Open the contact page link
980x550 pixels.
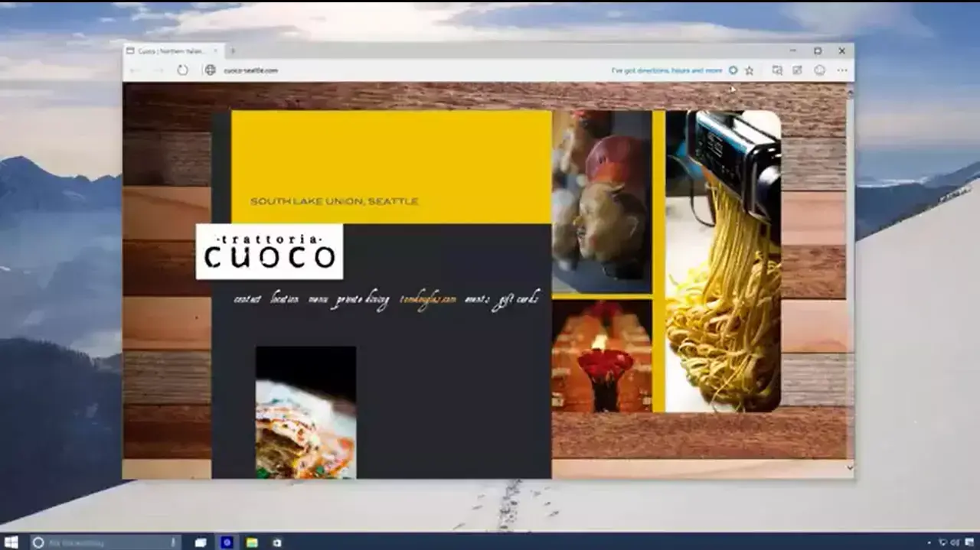coord(247,299)
